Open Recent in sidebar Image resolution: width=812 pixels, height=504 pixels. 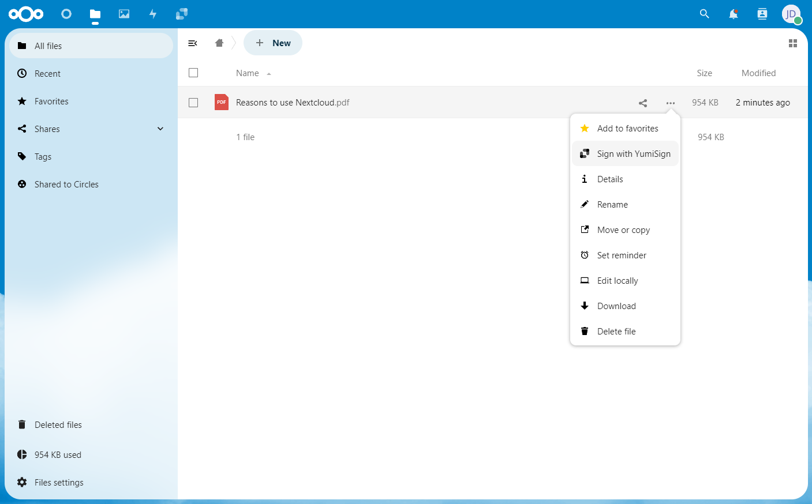coord(91,74)
